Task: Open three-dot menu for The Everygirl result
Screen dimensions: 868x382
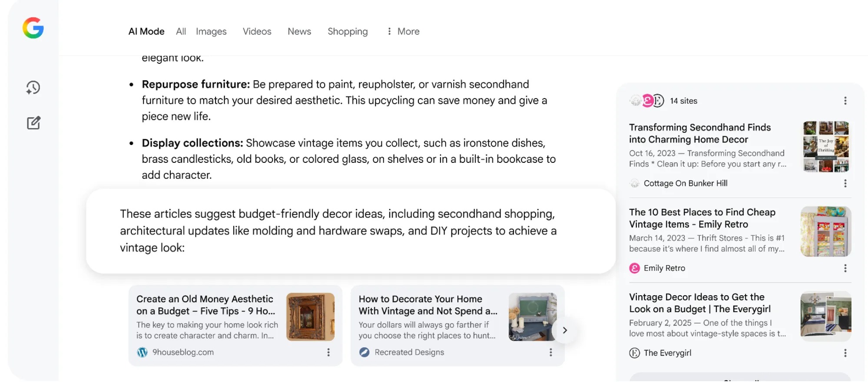Action: coord(845,353)
